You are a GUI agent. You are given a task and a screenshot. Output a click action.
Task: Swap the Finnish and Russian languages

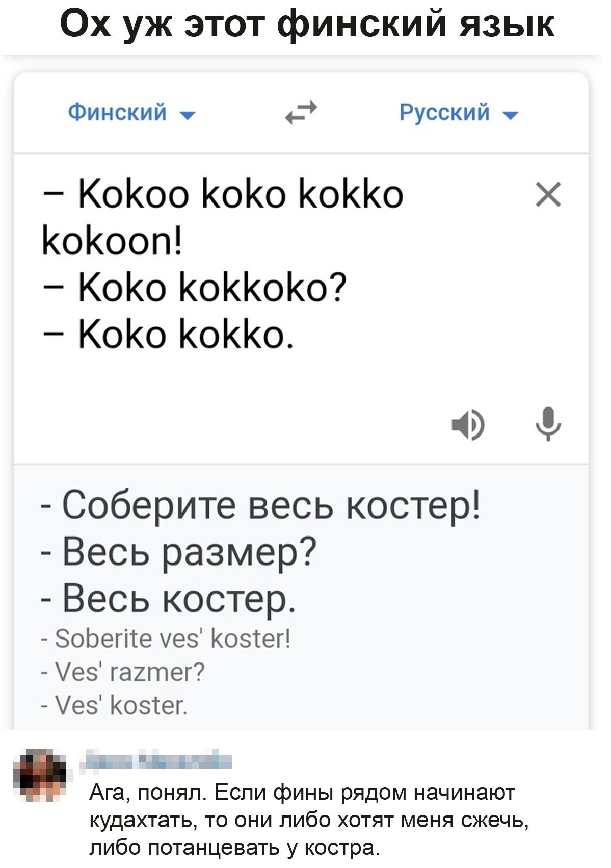click(x=301, y=113)
